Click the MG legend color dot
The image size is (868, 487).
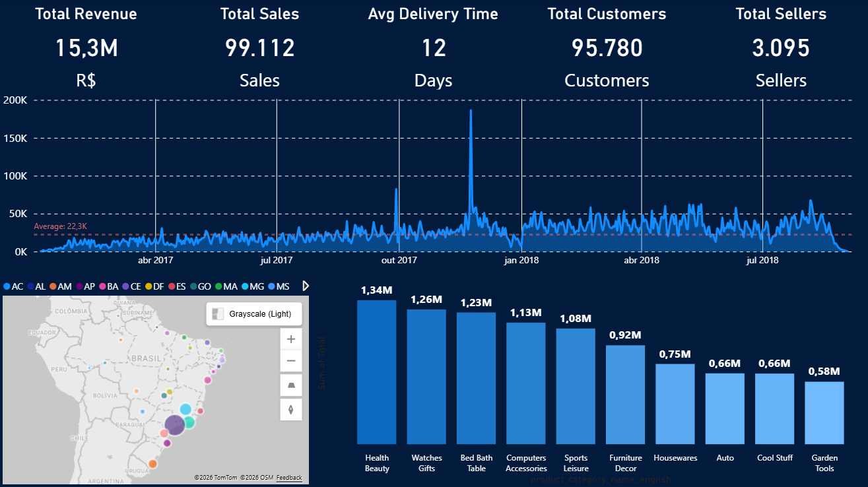click(244, 286)
